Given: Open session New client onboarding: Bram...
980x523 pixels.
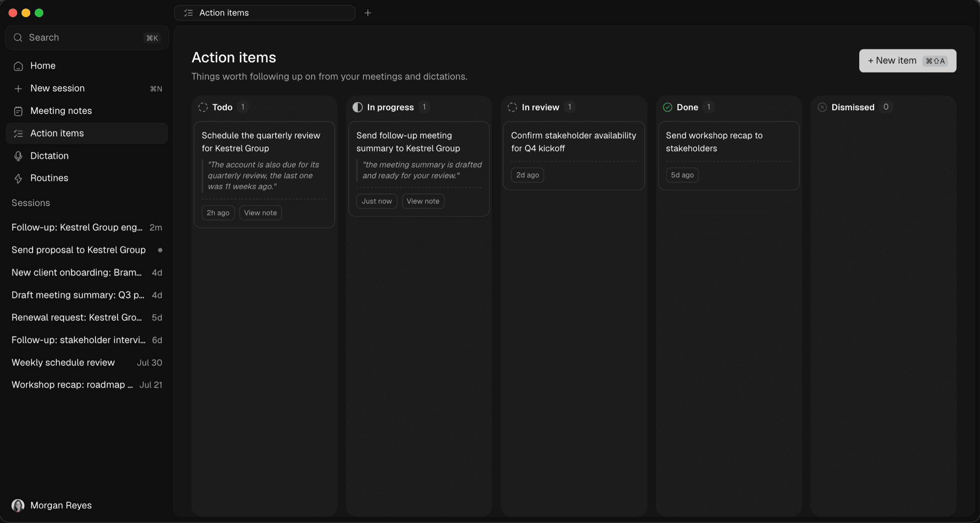Looking at the screenshot, I should tap(87, 272).
